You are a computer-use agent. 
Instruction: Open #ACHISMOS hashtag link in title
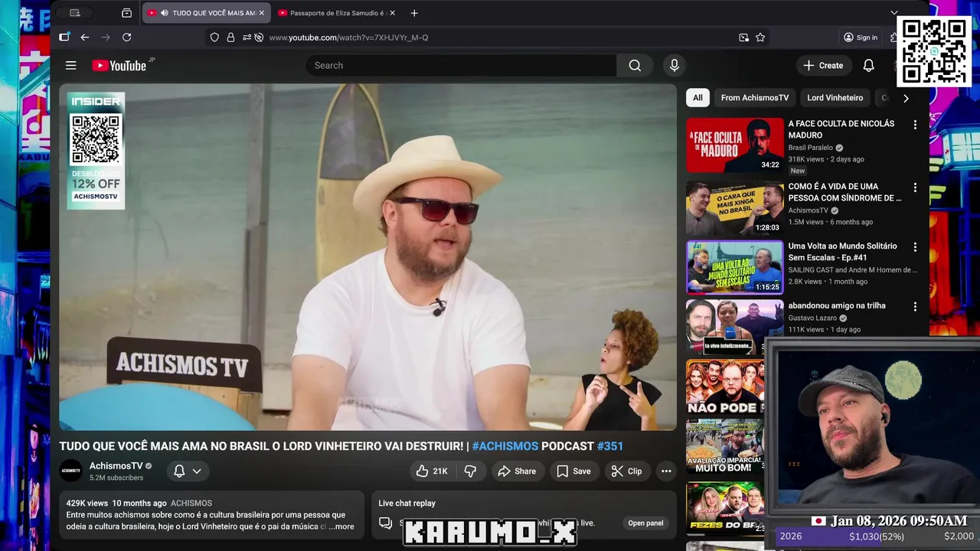pos(505,446)
